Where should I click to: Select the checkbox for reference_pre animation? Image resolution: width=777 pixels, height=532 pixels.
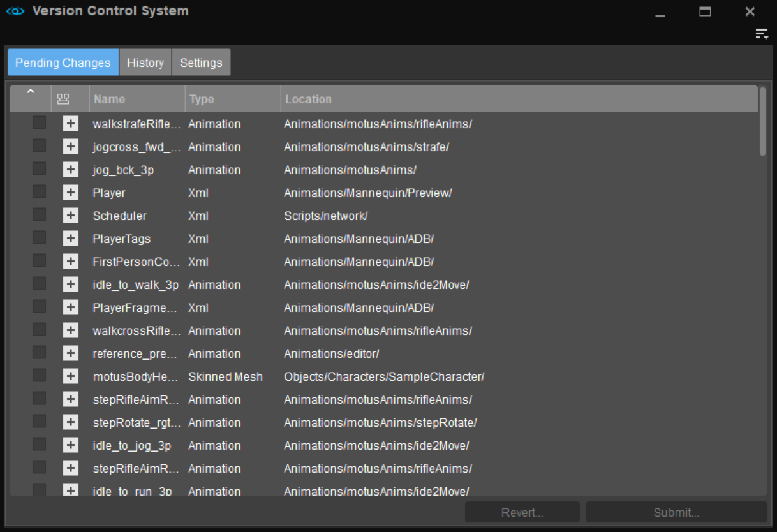click(x=40, y=353)
